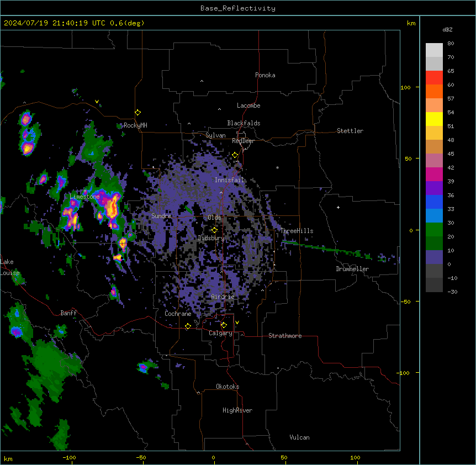Viewport: 476px width, 465px height.
Task: Click the Banff town label
Action: [68, 313]
